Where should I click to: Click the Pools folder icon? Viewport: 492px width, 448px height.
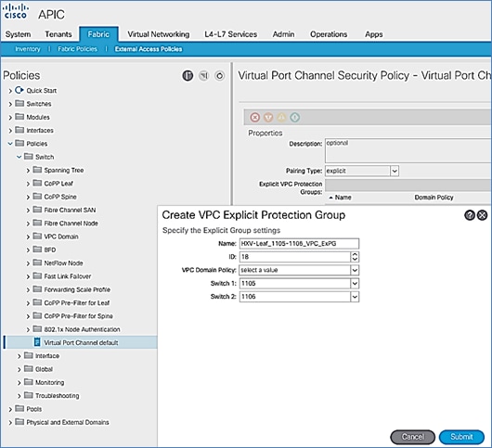pyautogui.click(x=19, y=408)
